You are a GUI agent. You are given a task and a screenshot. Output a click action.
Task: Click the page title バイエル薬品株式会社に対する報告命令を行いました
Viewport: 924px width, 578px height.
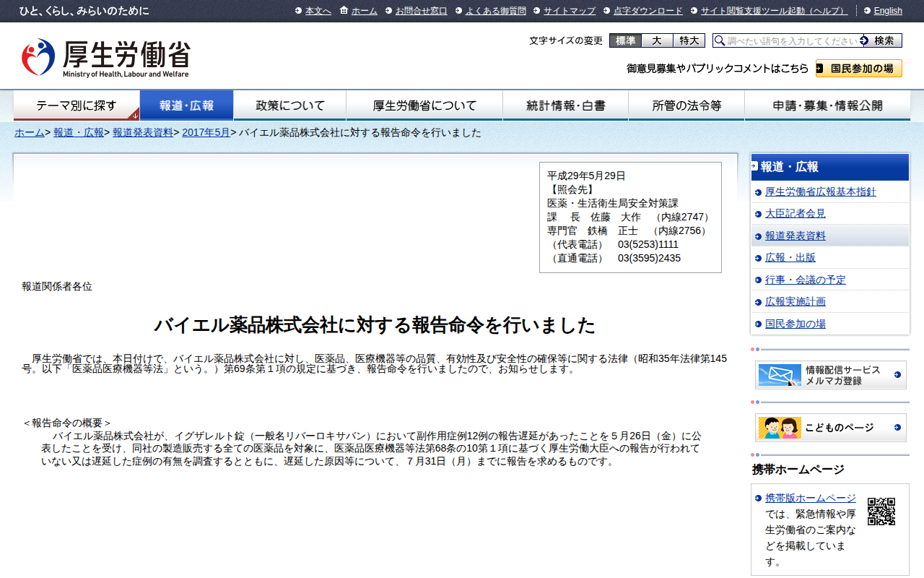[375, 325]
